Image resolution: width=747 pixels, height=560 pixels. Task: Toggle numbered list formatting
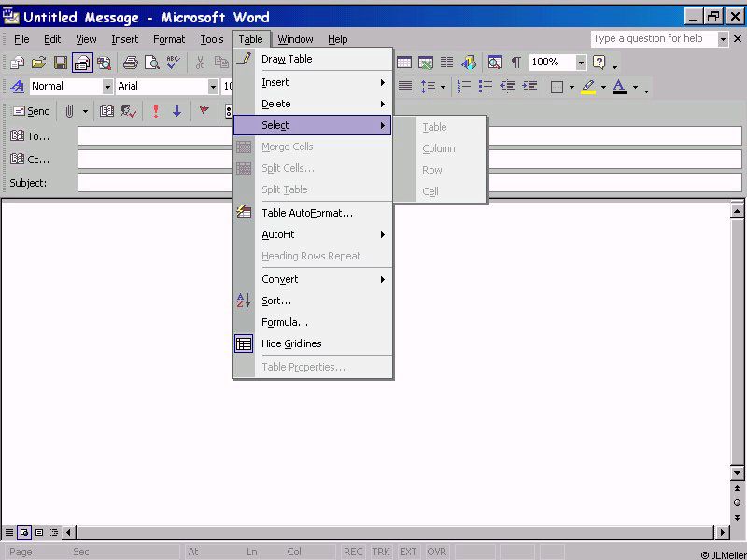pos(463,87)
